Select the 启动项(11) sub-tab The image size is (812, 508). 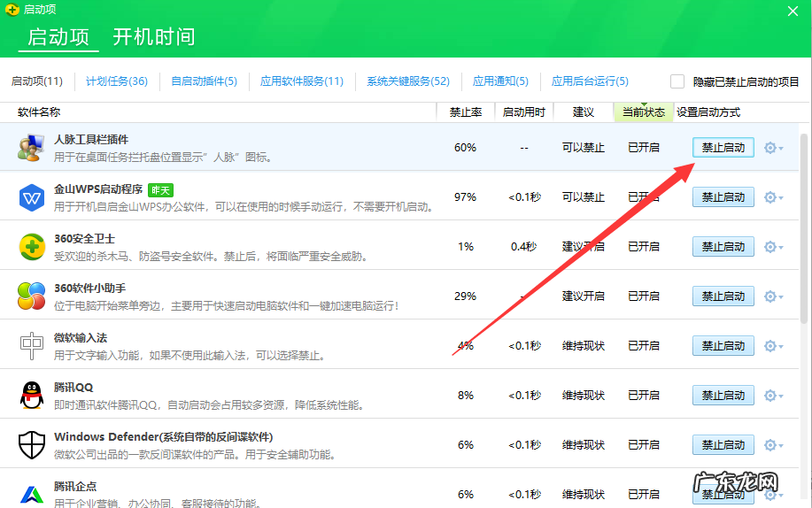[x=37, y=81]
